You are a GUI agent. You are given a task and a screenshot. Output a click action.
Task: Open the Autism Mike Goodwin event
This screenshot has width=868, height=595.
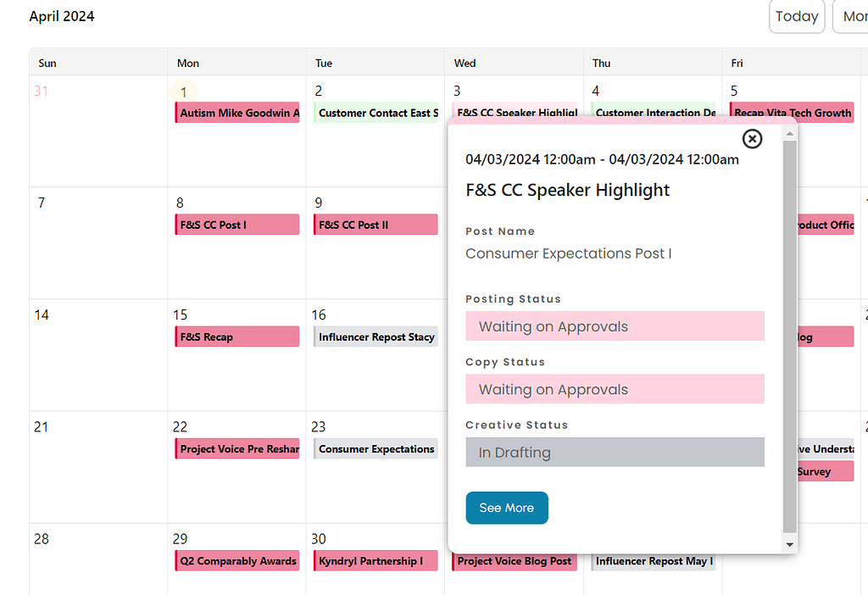click(236, 112)
